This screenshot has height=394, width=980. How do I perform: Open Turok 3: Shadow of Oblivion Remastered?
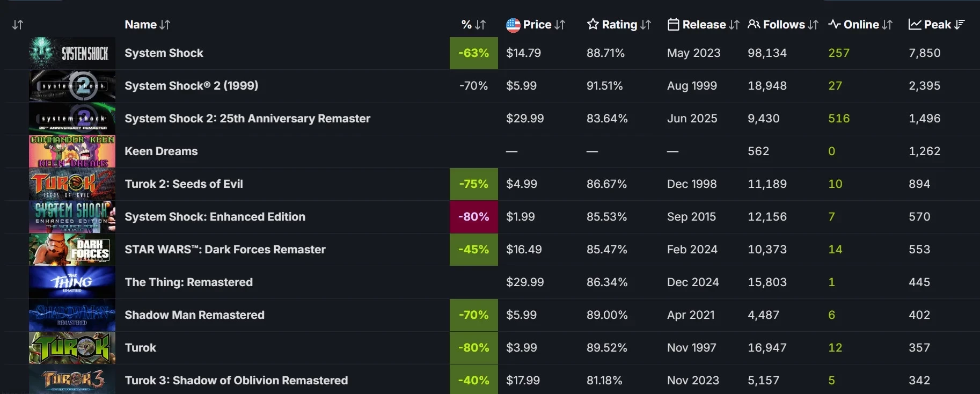click(236, 381)
